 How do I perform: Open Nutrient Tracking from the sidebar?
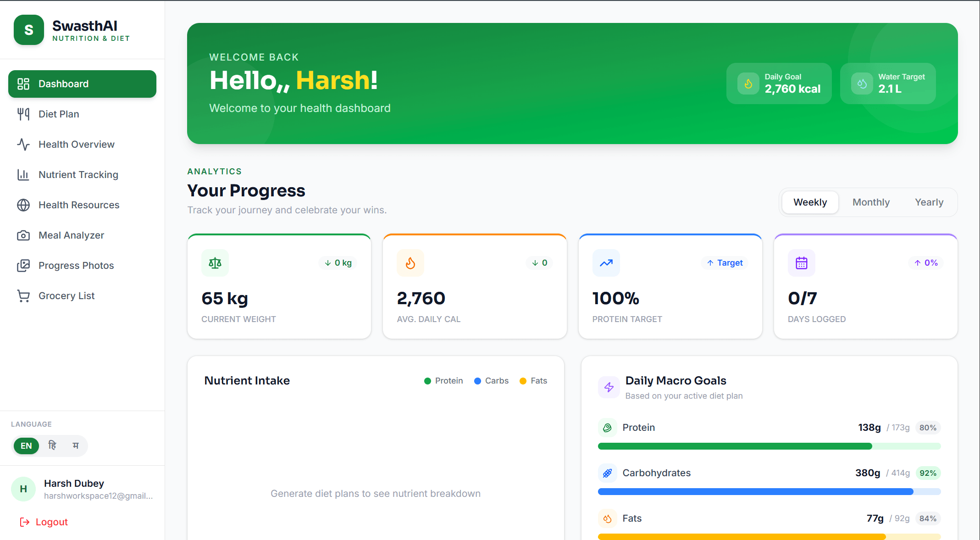[x=78, y=175]
